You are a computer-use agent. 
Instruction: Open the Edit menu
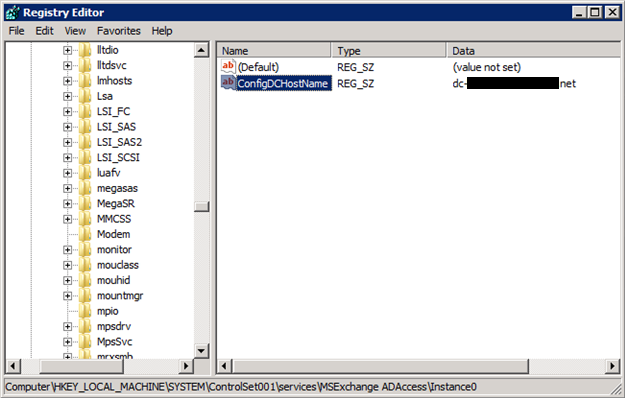(44, 31)
